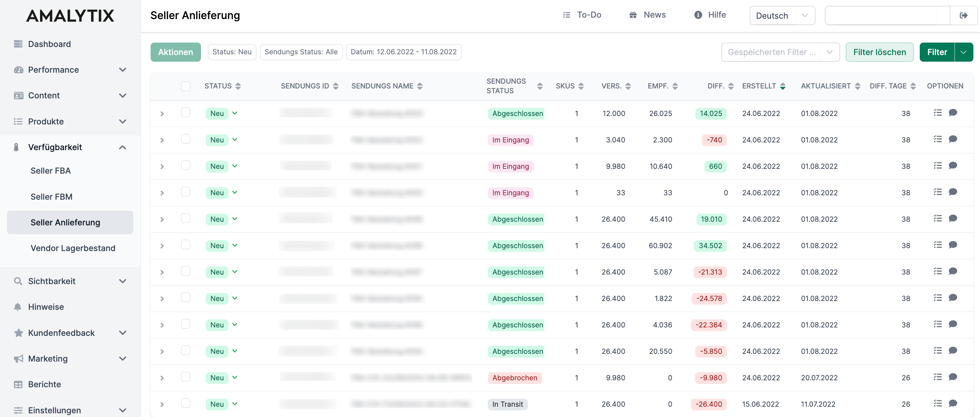Click the Aktionen button
980x417 pixels.
pos(175,52)
